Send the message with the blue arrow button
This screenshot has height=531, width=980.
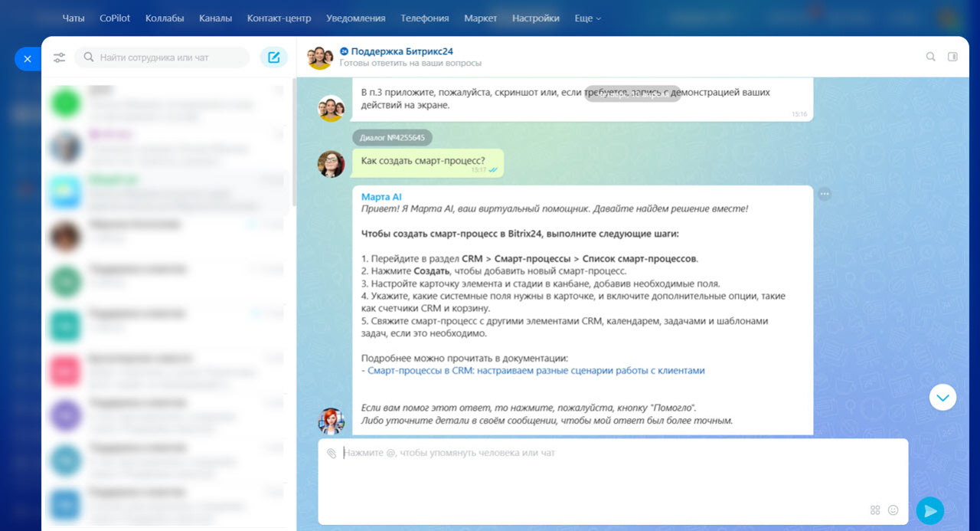930,510
